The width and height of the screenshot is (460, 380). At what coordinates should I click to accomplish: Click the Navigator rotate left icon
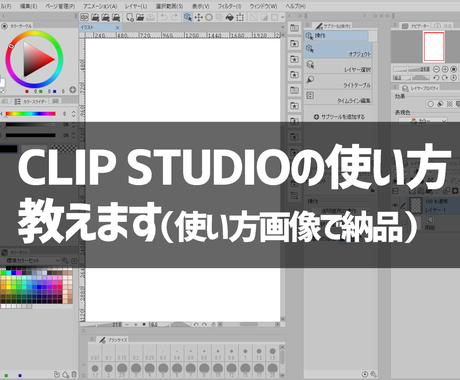(x=436, y=78)
